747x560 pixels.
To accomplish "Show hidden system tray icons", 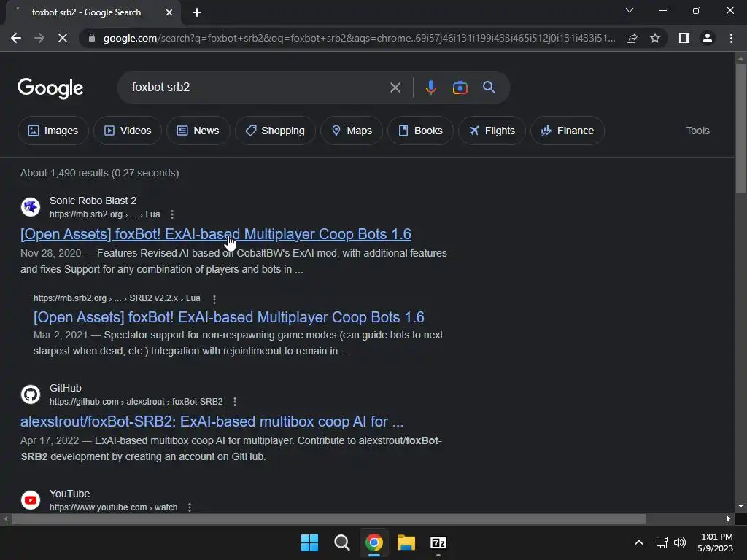I will (x=639, y=542).
